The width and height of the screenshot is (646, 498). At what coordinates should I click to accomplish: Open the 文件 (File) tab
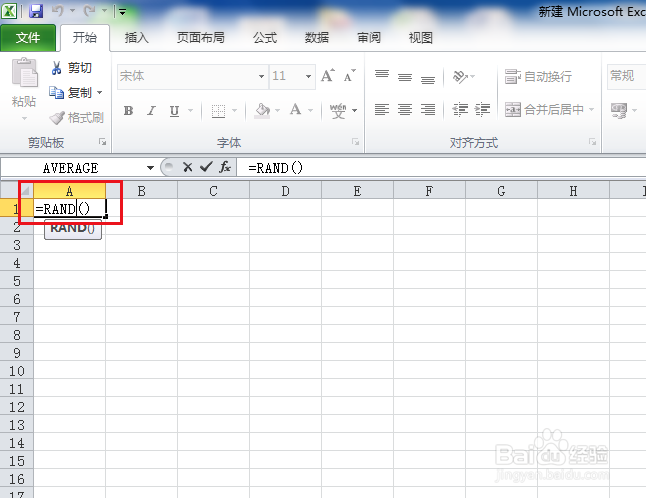[x=28, y=38]
